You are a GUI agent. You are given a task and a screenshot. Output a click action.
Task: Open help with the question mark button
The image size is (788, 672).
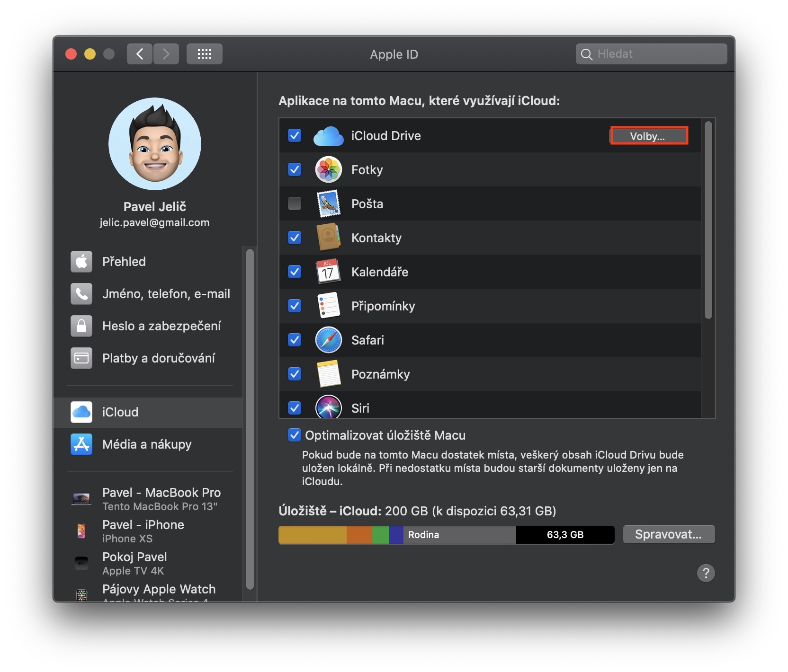tap(706, 573)
